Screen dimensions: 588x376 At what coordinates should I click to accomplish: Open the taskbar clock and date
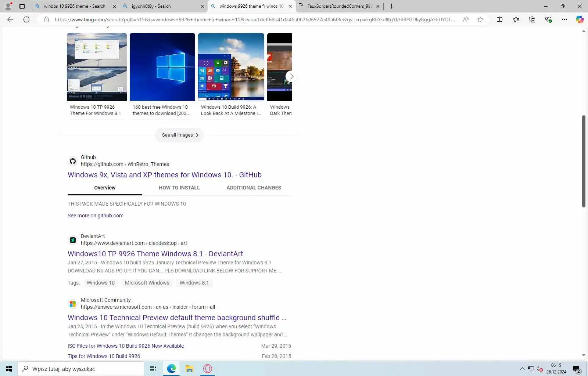coord(556,369)
